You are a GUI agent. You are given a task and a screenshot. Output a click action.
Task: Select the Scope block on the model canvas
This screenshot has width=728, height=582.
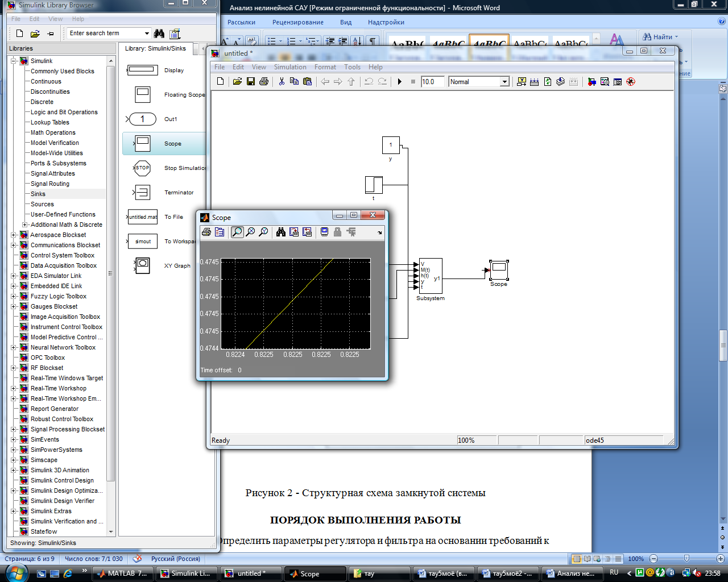tap(499, 270)
